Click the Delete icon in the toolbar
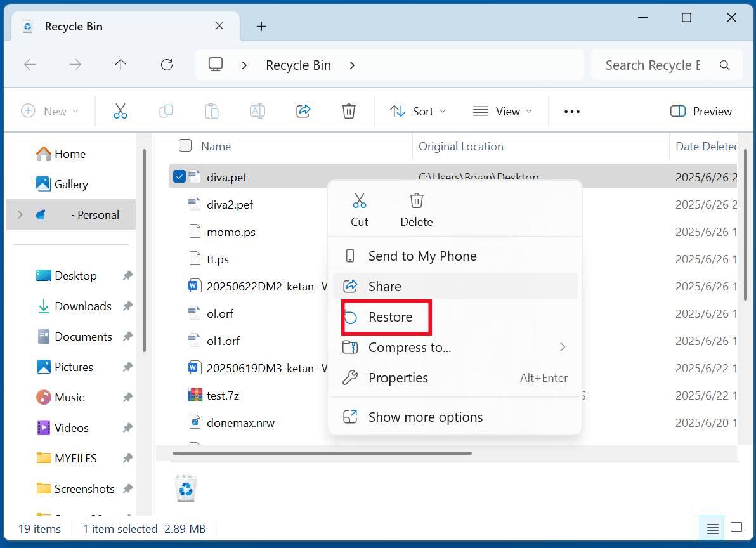 tap(349, 111)
